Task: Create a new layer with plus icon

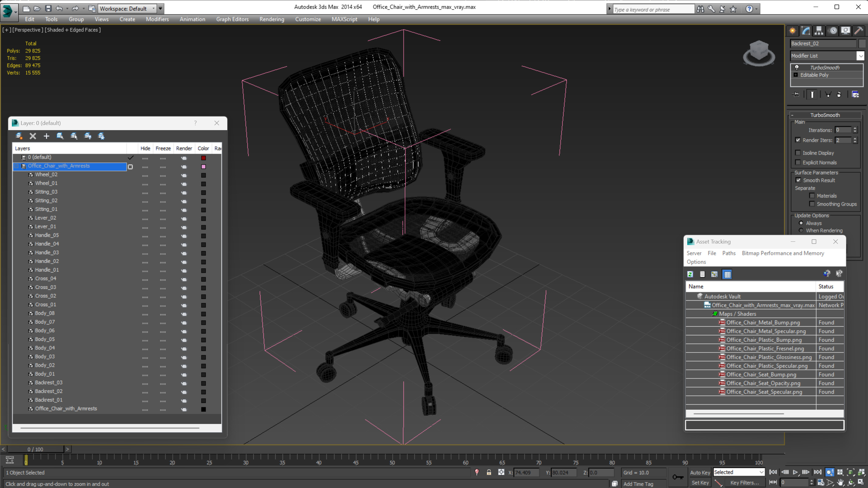Action: point(47,136)
